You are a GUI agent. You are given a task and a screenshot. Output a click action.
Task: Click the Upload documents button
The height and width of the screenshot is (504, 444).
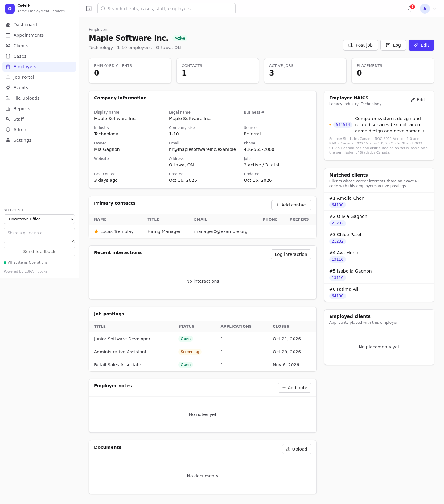297,449
